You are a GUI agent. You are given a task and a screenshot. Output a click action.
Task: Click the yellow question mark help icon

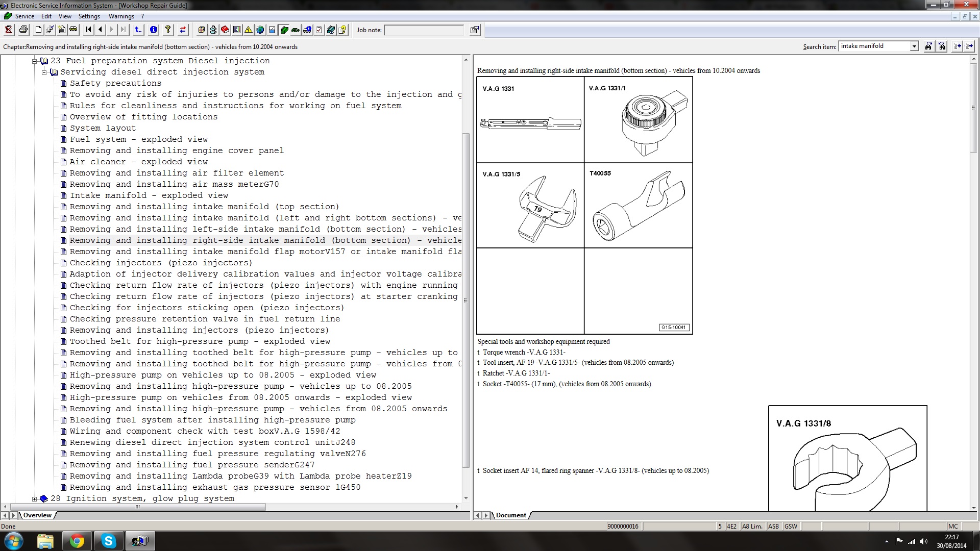[168, 30]
